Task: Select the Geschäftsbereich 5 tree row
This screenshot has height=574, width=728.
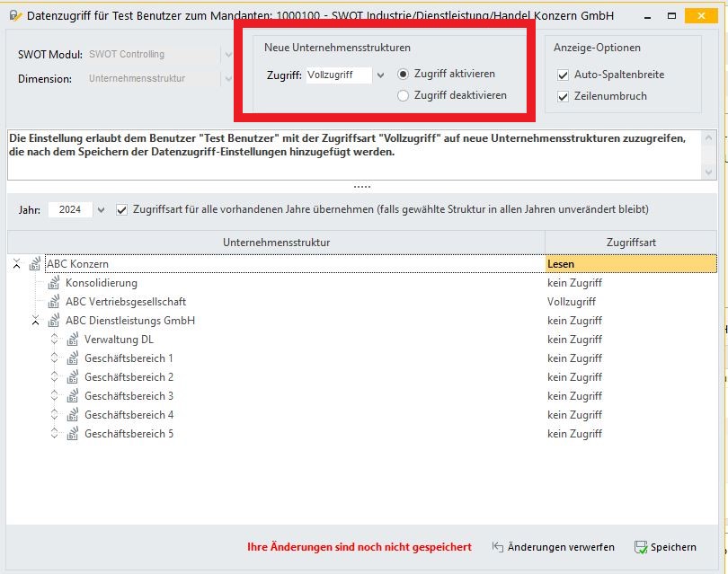Action: pyautogui.click(x=362, y=434)
